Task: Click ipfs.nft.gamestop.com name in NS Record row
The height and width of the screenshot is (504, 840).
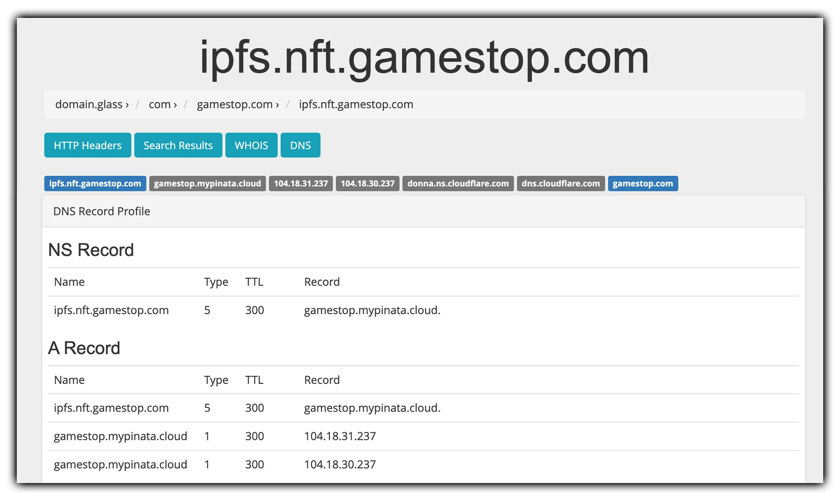Action: click(x=111, y=310)
